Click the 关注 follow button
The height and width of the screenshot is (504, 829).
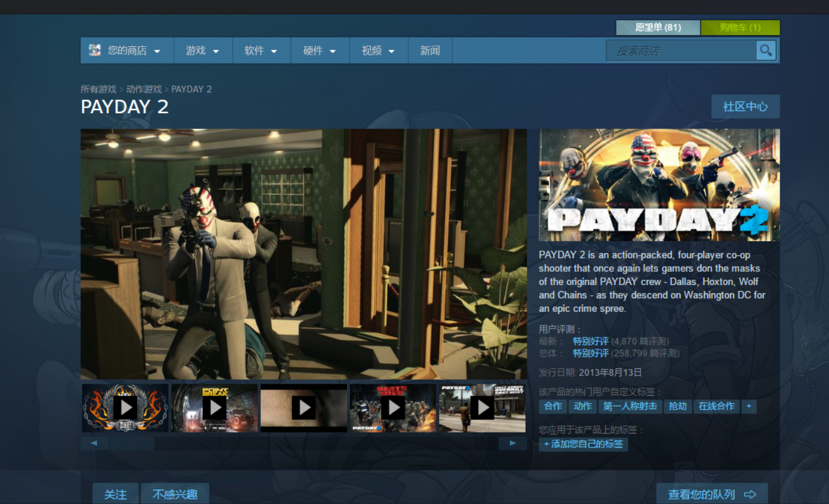click(115, 494)
